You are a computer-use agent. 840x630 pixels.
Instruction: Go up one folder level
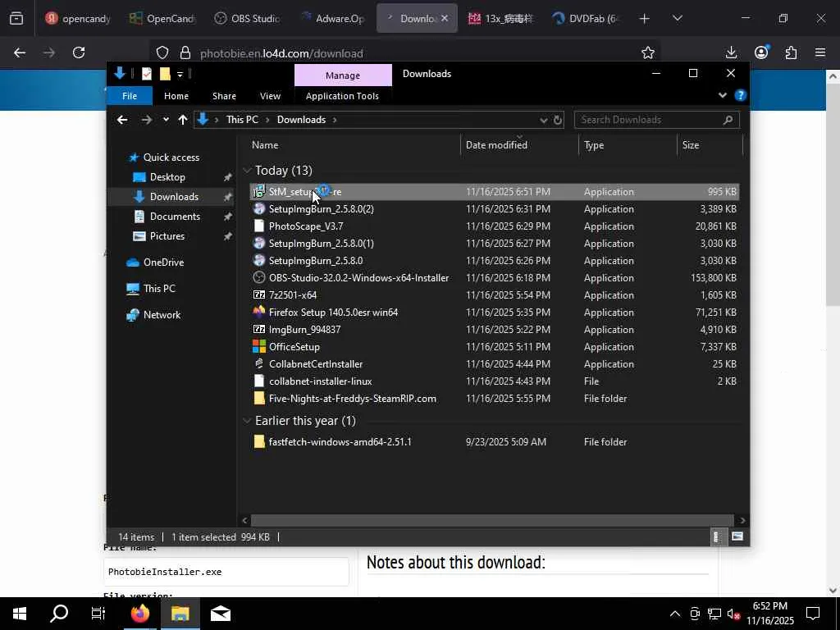click(183, 120)
